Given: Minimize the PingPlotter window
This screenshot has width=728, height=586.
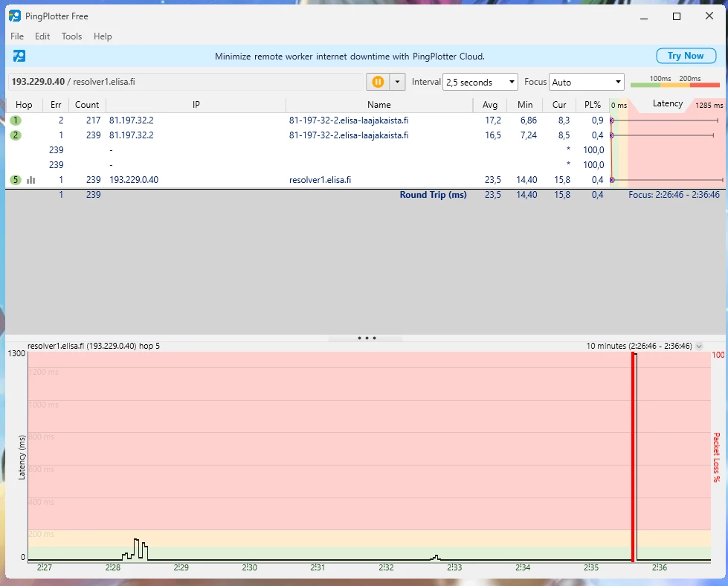Looking at the screenshot, I should pyautogui.click(x=644, y=16).
